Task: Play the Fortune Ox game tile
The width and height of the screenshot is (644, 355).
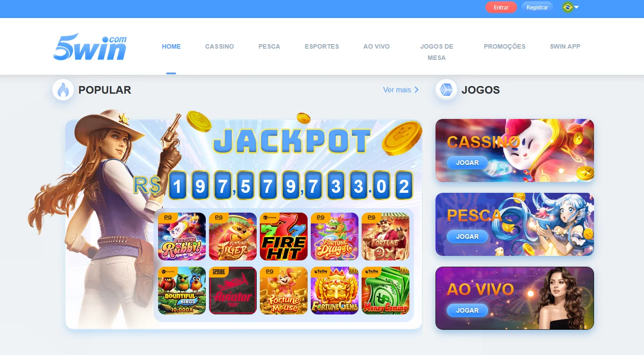Action: coord(385,237)
